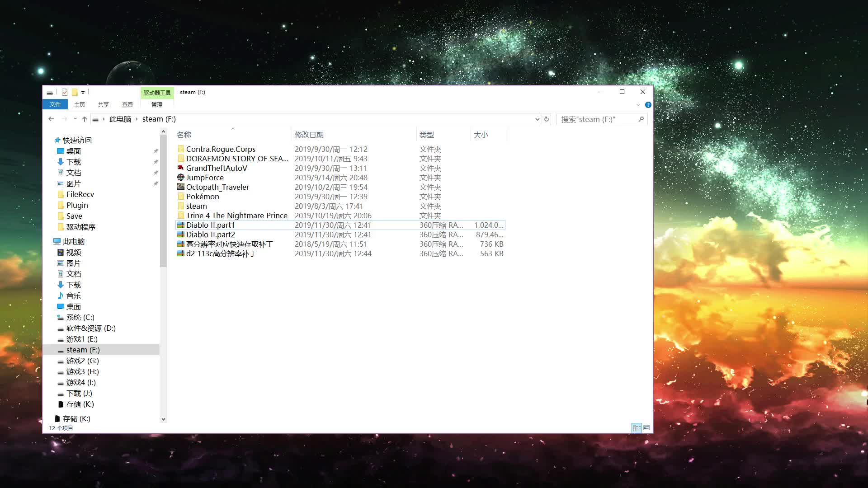Open 游戏3 (H:) drive

pos(82,371)
